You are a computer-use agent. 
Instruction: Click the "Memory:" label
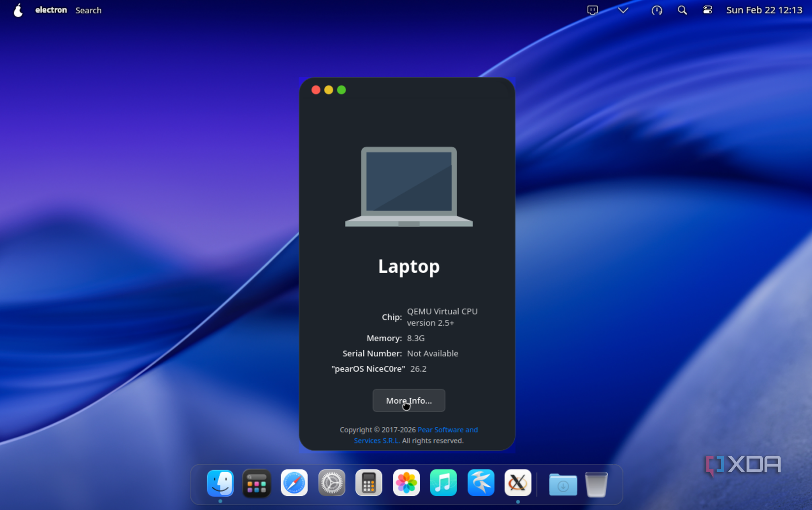click(384, 338)
